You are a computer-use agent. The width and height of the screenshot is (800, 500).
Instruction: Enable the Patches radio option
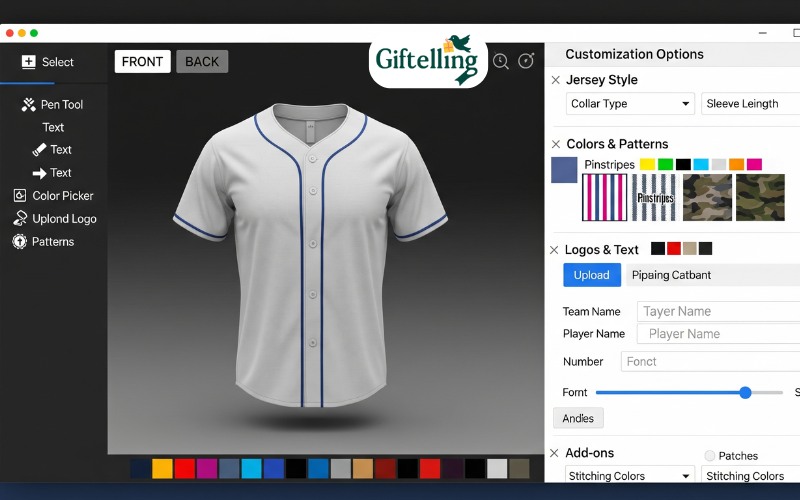[x=710, y=456]
